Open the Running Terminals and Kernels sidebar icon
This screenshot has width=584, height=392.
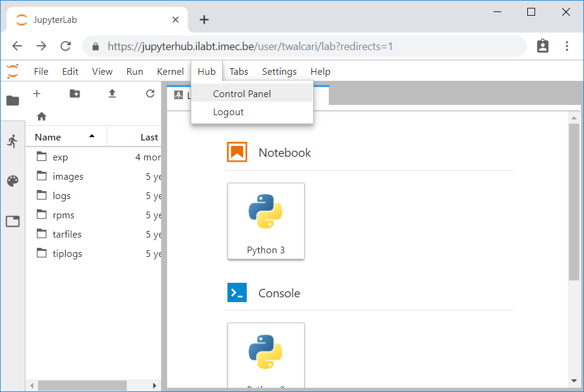tap(13, 141)
